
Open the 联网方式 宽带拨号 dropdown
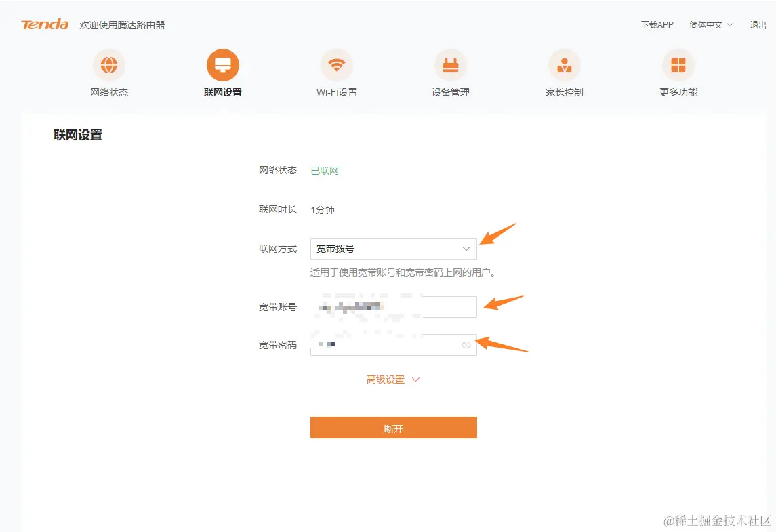pos(394,249)
